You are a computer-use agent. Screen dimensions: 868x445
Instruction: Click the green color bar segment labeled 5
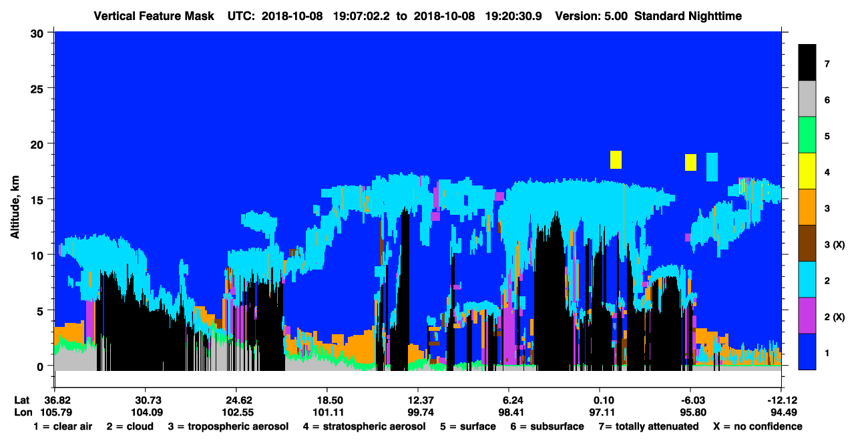point(807,135)
